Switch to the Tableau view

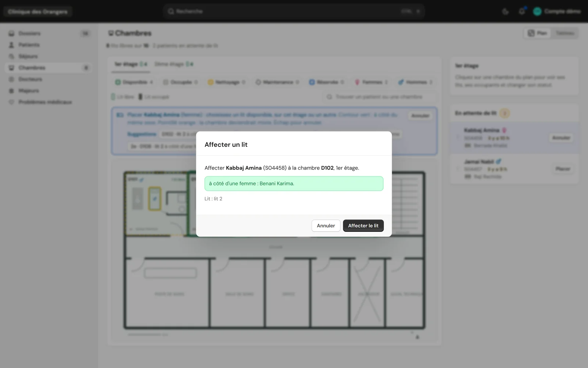[x=565, y=33]
